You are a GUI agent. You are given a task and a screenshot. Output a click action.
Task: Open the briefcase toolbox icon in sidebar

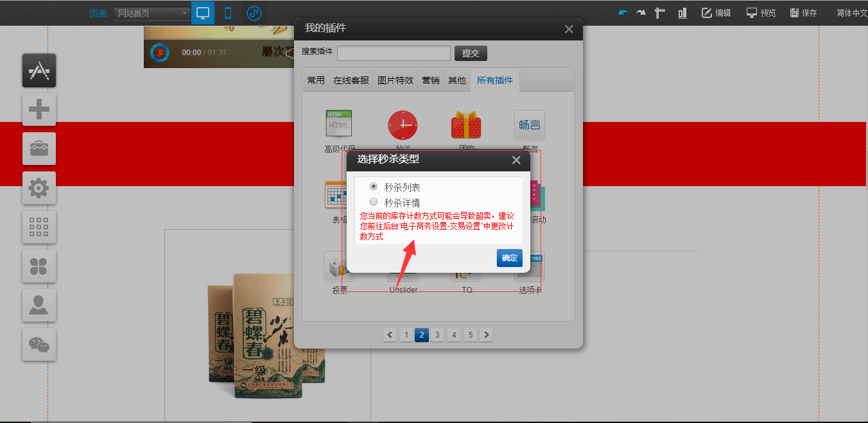pos(39,149)
